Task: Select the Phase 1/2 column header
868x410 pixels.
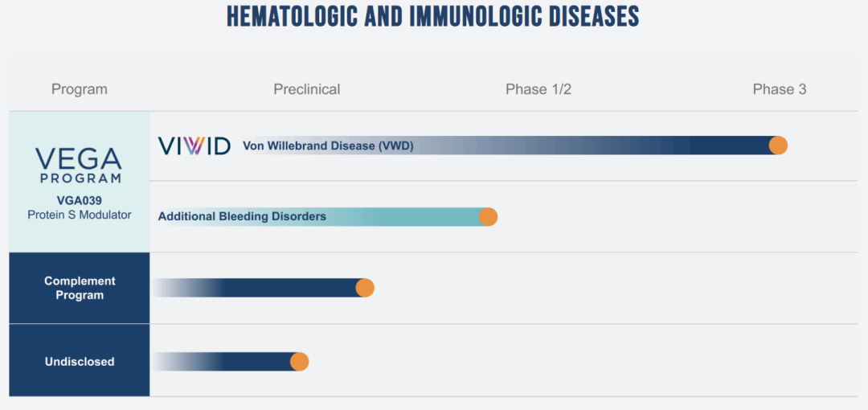Action: click(538, 89)
